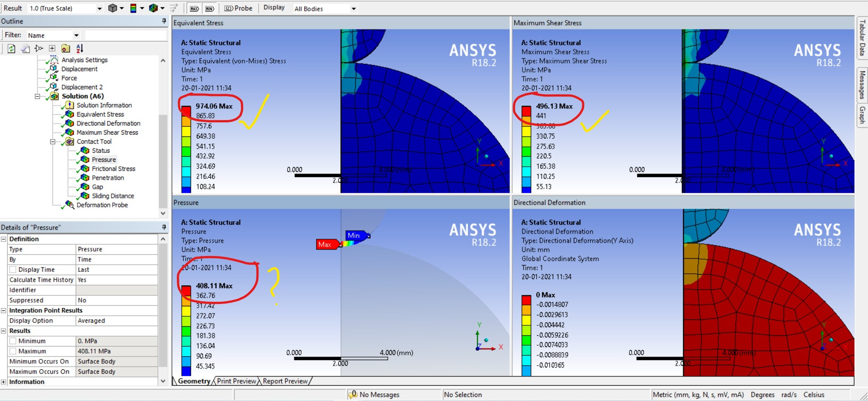Toggle the MAX label annotation button

click(194, 9)
